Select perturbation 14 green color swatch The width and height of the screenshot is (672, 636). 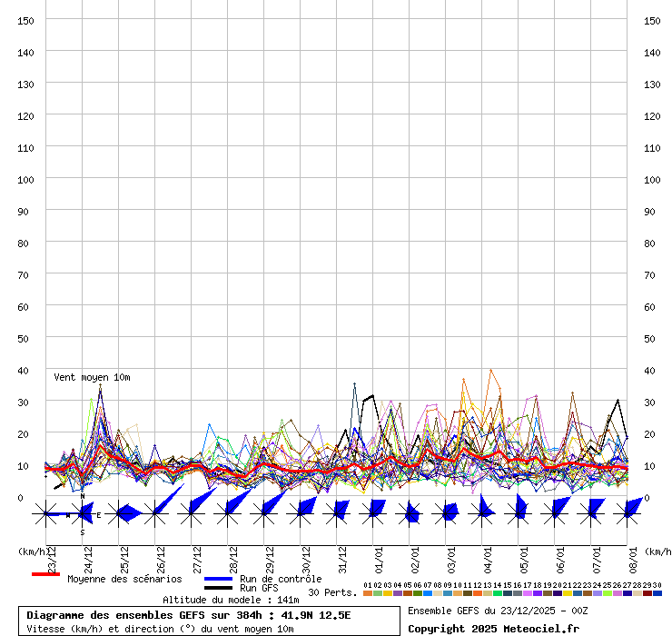[498, 593]
